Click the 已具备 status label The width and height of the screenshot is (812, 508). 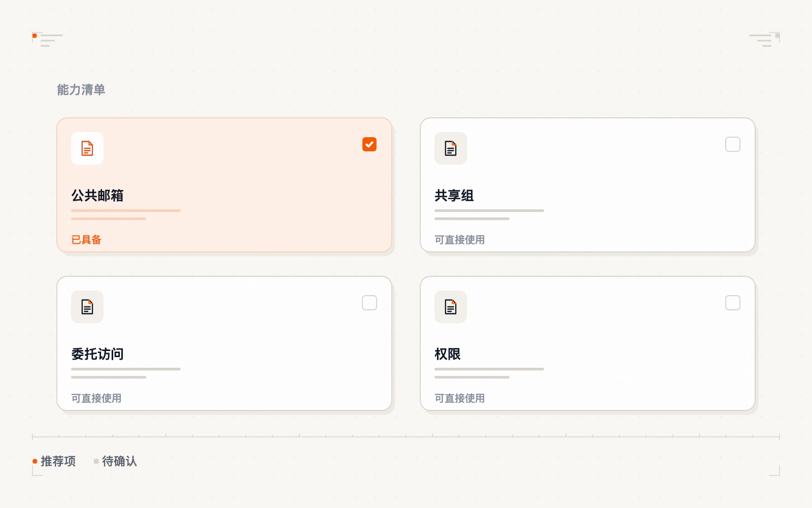pyautogui.click(x=86, y=240)
